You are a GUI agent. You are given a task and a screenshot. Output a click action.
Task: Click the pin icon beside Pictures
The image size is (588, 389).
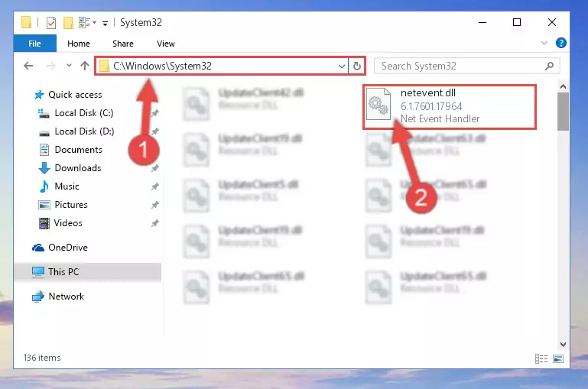(154, 205)
